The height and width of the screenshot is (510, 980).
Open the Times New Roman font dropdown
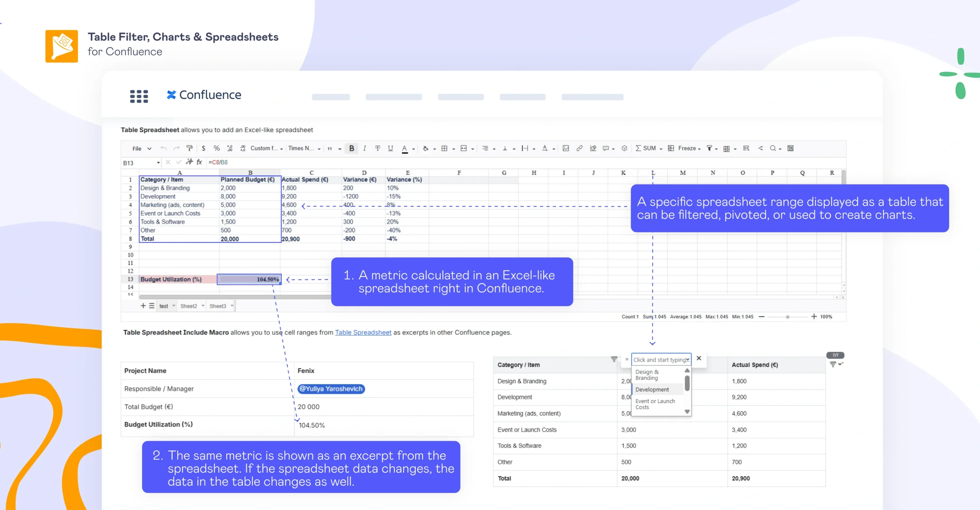[x=304, y=148]
